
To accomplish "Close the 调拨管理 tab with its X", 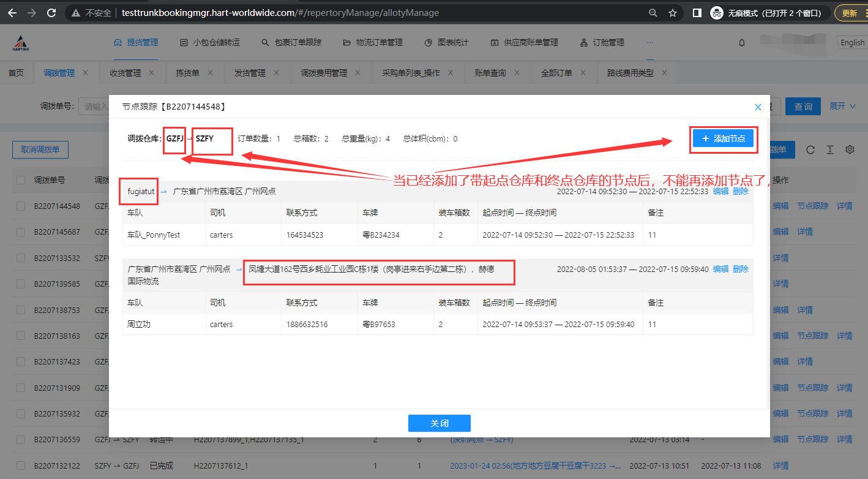I will 86,73.
